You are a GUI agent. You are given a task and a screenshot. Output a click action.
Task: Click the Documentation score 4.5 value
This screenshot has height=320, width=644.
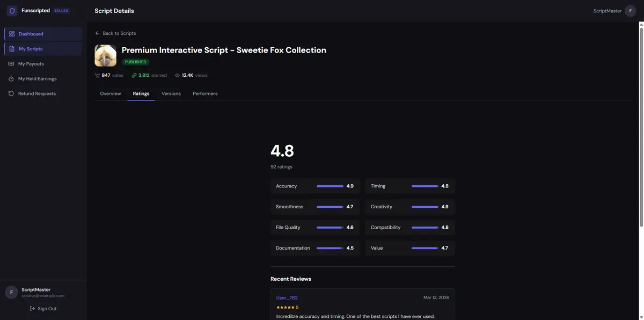tap(350, 248)
